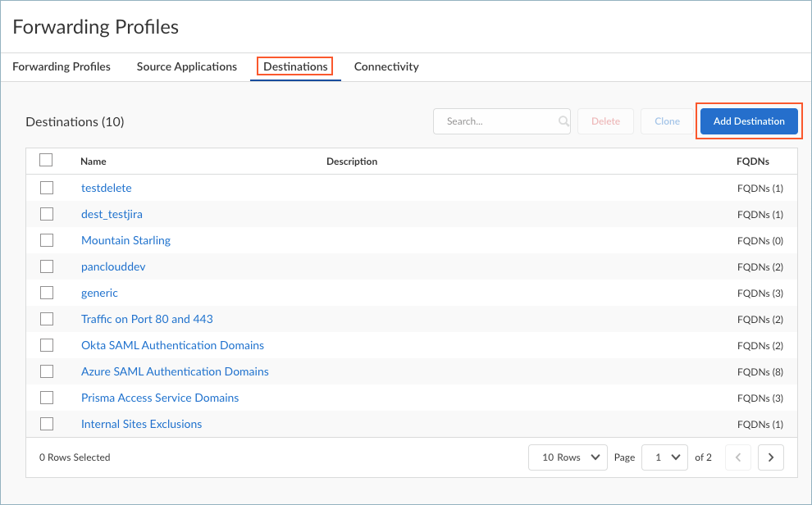This screenshot has height=505, width=812.
Task: Tick checkbox for Mountain Starling
Action: coord(47,240)
